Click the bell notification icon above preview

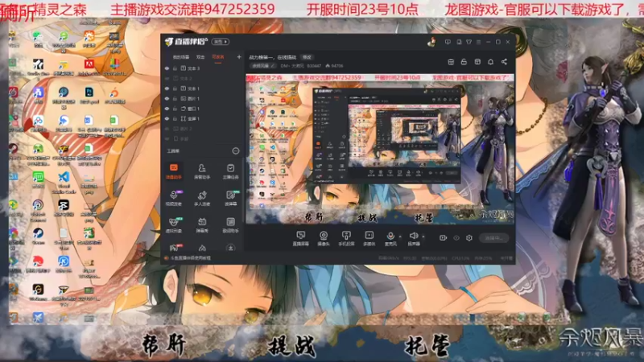click(x=490, y=62)
